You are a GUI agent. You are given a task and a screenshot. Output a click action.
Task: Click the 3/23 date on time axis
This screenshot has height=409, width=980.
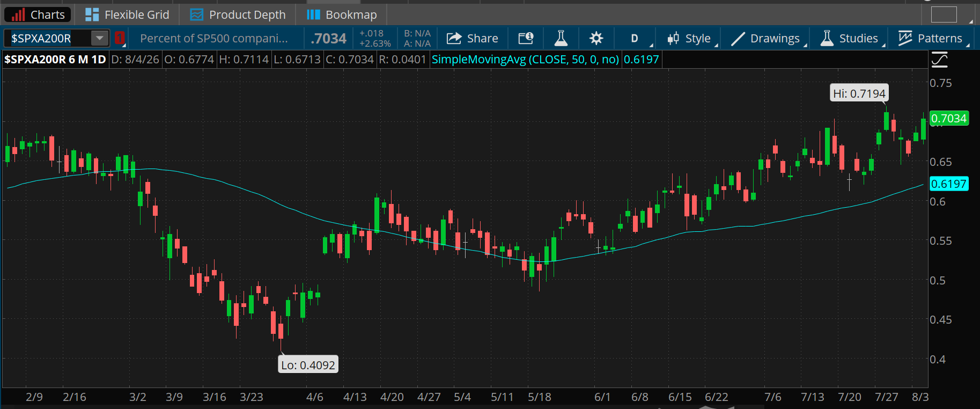(252, 397)
